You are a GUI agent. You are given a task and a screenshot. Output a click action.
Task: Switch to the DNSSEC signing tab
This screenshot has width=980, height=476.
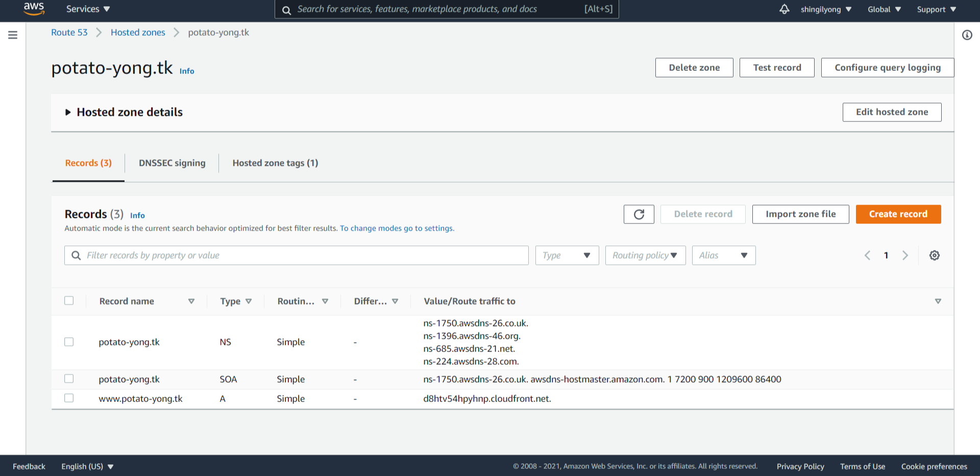172,163
